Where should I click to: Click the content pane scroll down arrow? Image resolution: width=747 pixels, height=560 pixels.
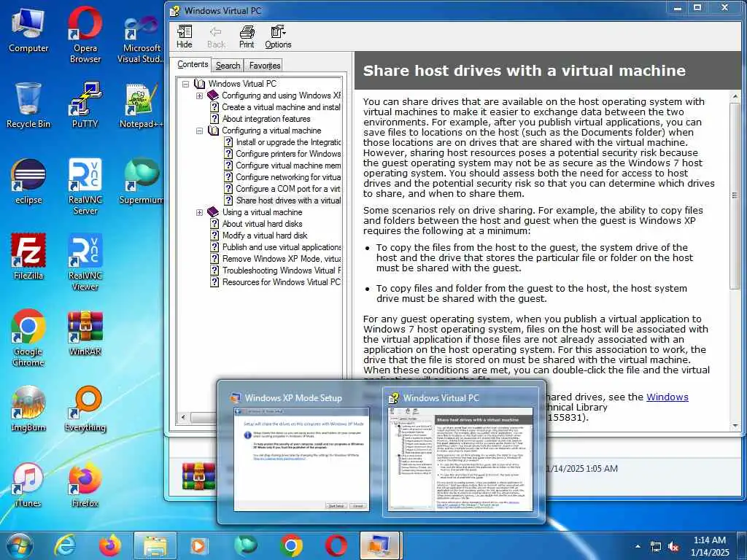point(735,425)
